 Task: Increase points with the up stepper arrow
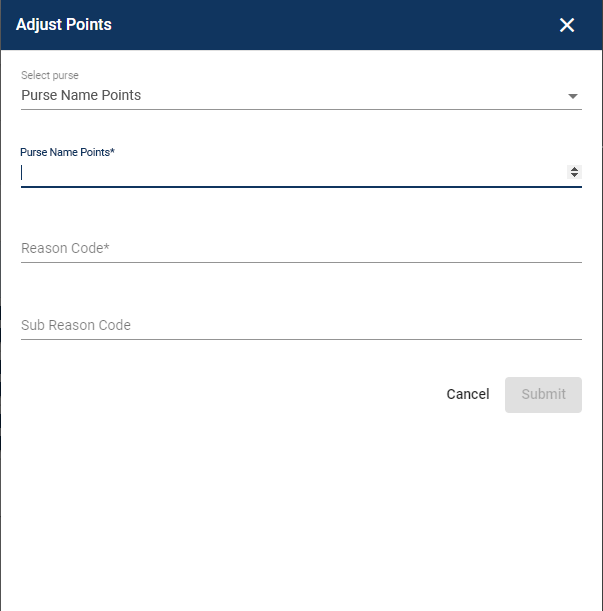click(574, 169)
